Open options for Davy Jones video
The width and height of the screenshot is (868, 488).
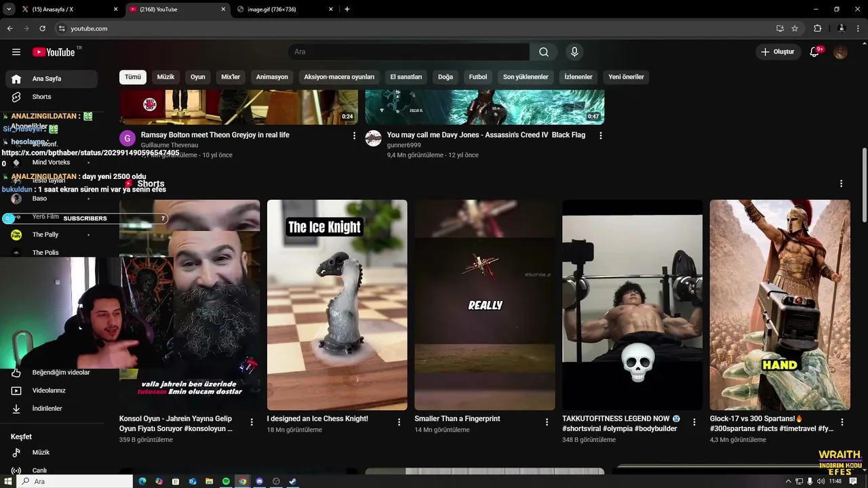pos(600,136)
